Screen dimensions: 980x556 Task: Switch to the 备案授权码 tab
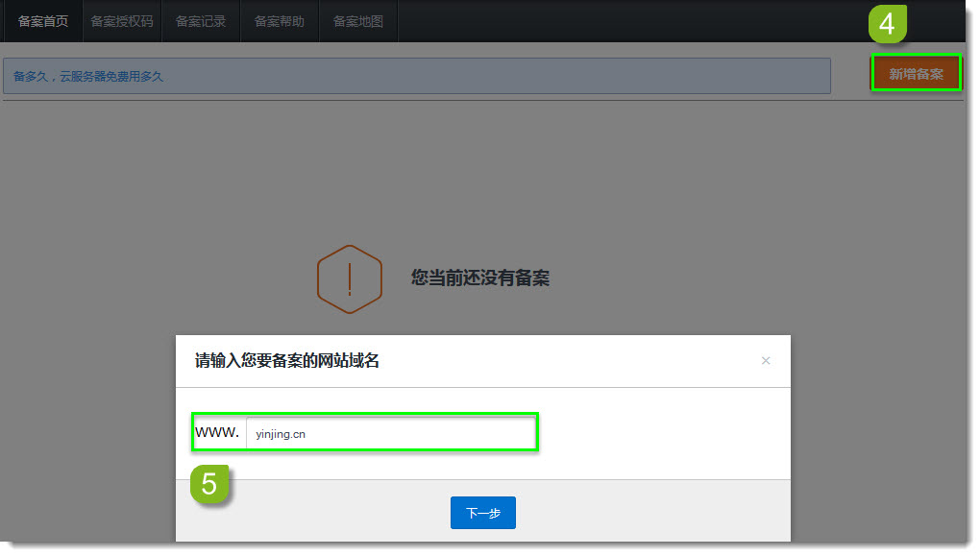pos(122,21)
